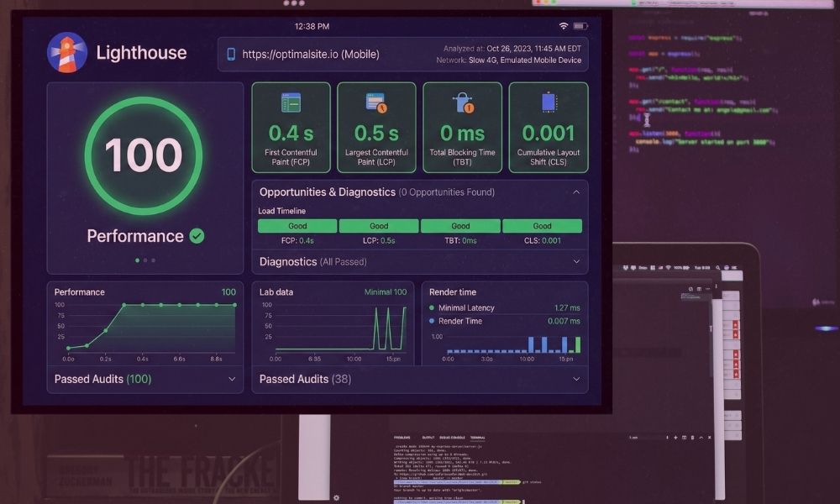Image resolution: width=840 pixels, height=504 pixels.
Task: Select the first carousel dot under Performance
Action: click(136, 260)
